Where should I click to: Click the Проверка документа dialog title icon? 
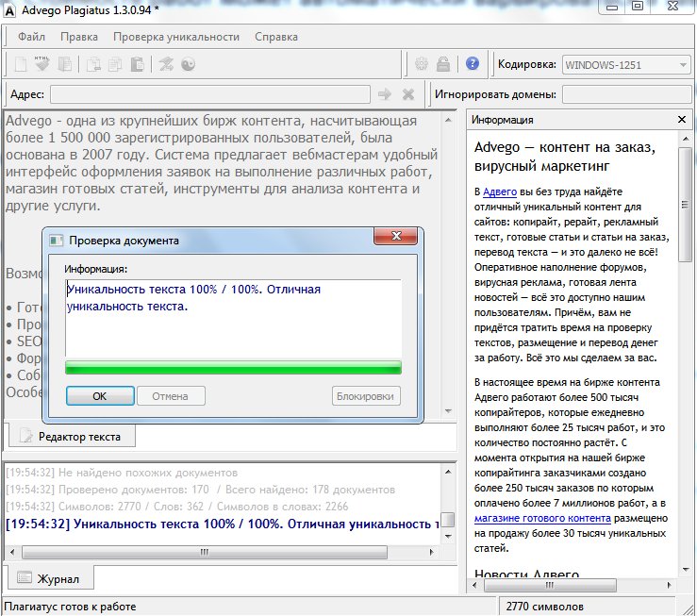(x=56, y=241)
